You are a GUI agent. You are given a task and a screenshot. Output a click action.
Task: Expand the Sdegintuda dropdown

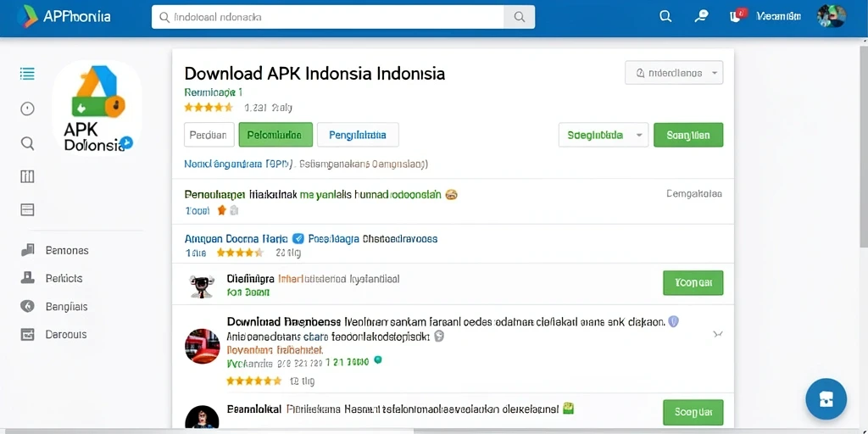tap(604, 135)
